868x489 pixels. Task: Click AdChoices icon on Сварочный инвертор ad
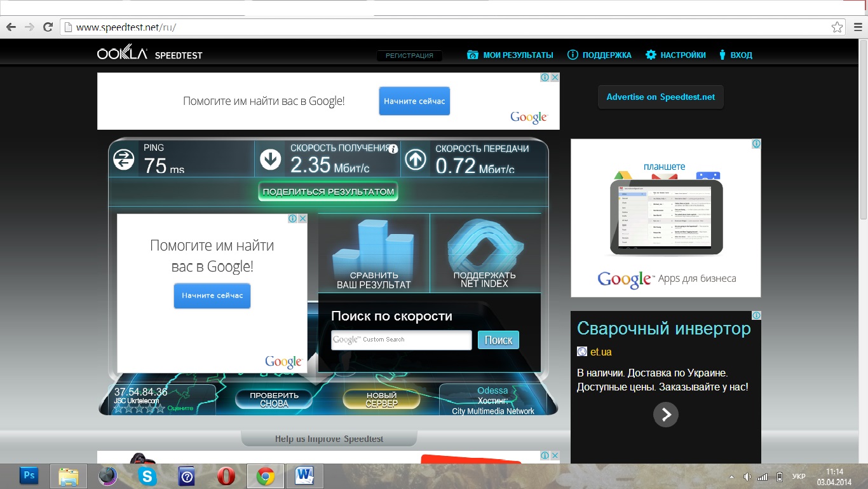pos(756,315)
